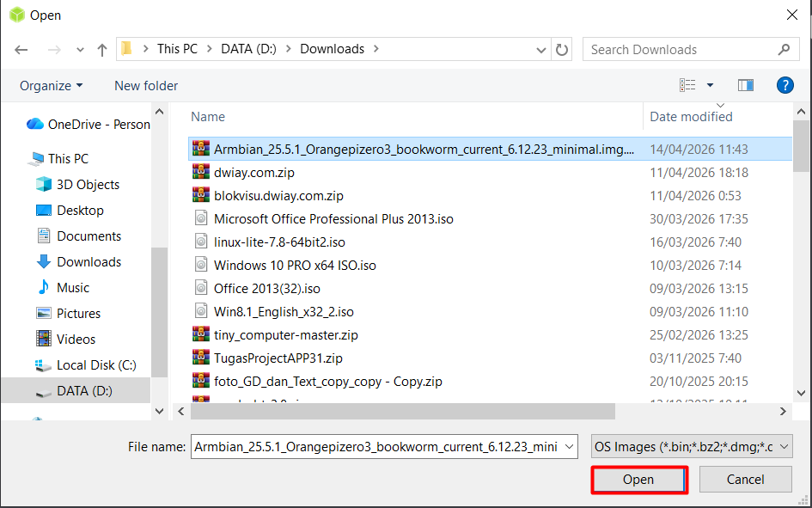Open the recent locations dropdown arrow
The width and height of the screenshot is (812, 508).
(80, 50)
